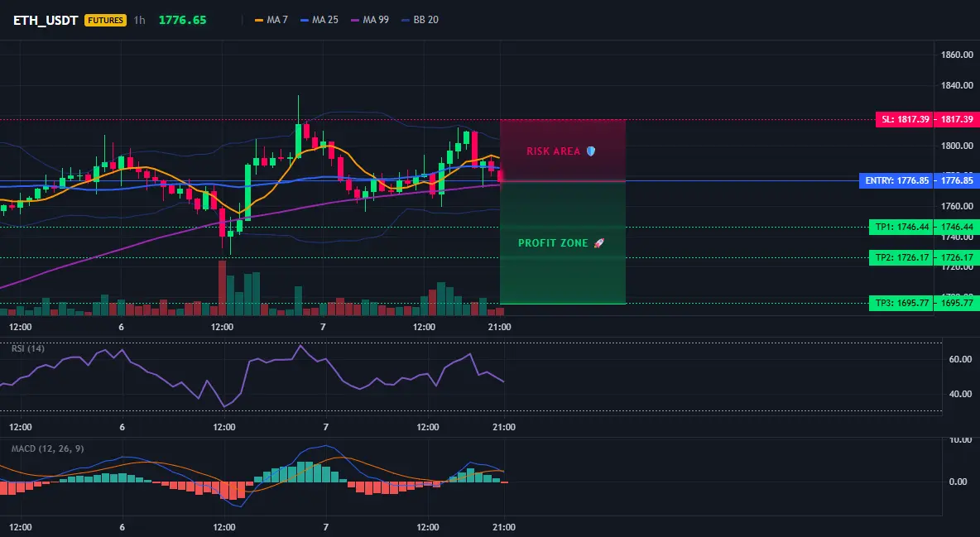Toggle the MA 7 legend entry

[271, 20]
